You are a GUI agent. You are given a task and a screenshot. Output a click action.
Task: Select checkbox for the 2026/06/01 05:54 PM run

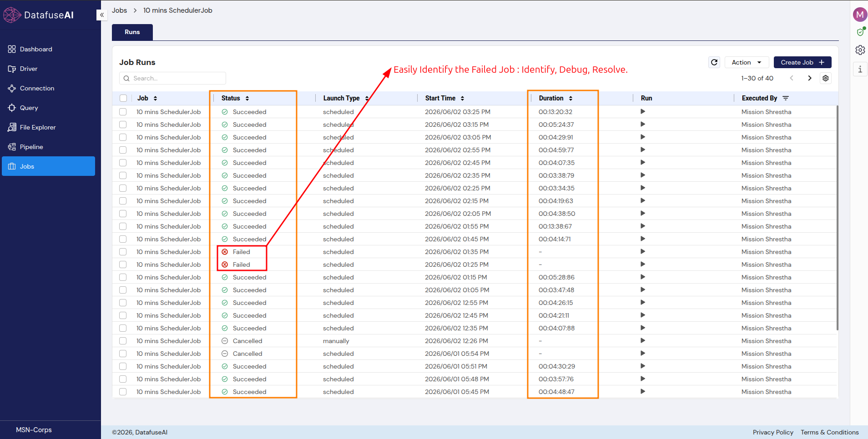123,354
